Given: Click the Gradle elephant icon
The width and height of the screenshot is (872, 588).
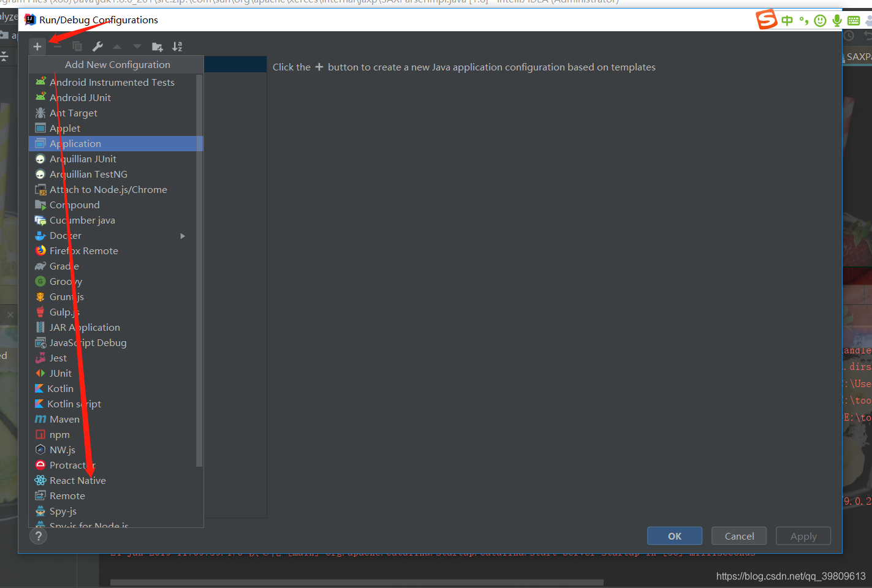Looking at the screenshot, I should click(40, 266).
